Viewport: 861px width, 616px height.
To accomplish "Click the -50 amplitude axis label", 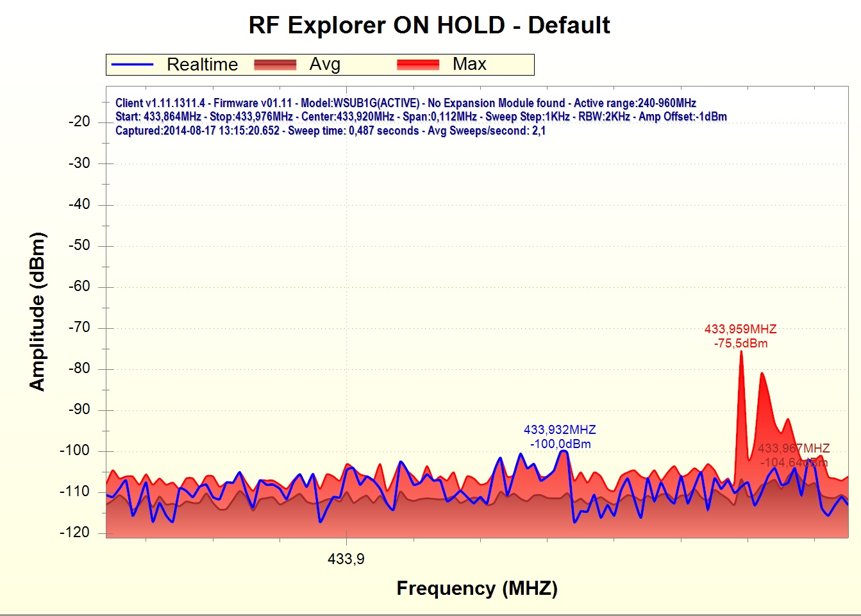I will coord(79,245).
